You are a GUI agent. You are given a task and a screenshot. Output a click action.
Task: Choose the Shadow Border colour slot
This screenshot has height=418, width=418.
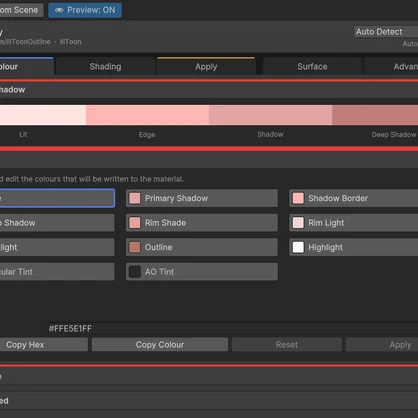pyautogui.click(x=354, y=198)
